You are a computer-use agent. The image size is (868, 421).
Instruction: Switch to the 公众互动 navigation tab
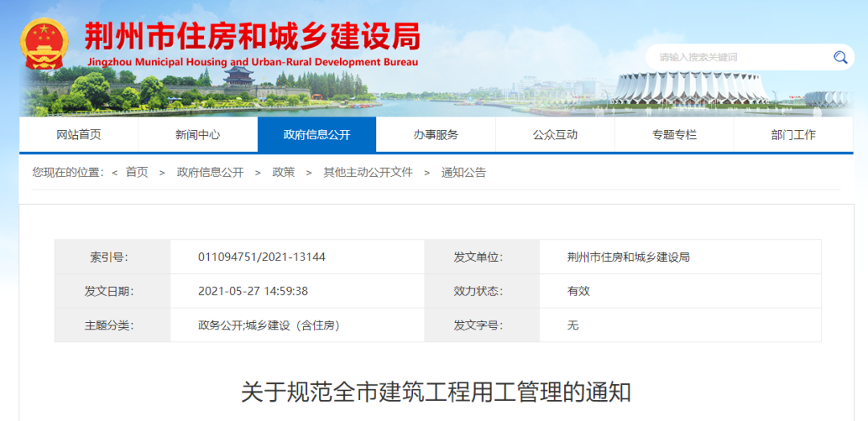(555, 135)
